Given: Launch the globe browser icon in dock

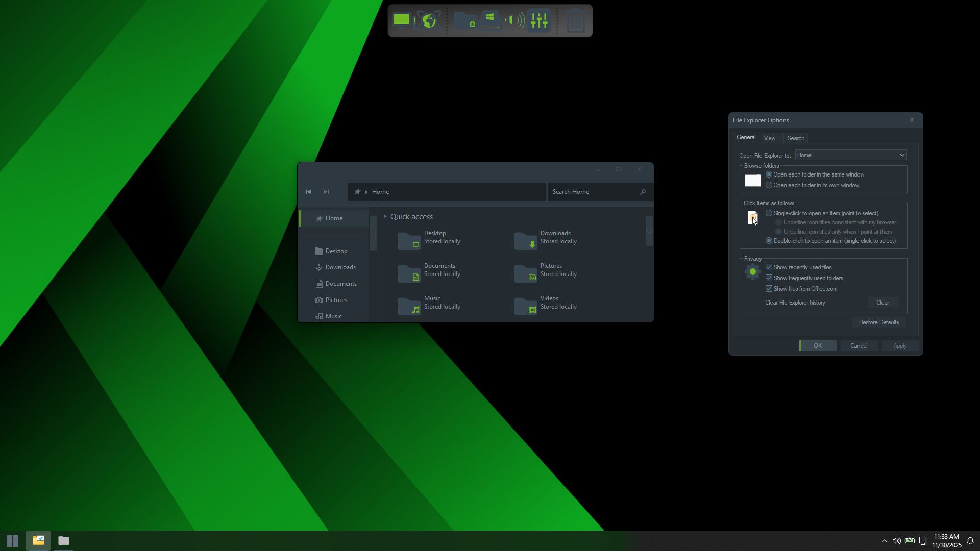Looking at the screenshot, I should [429, 20].
